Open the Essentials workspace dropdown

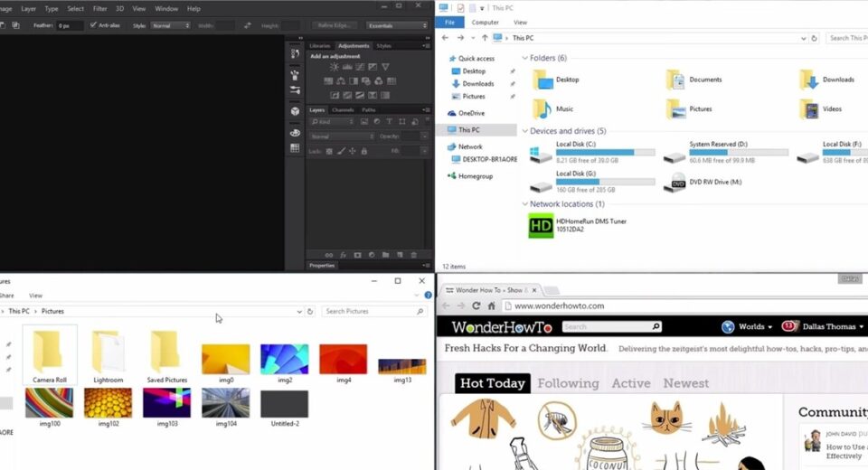pyautogui.click(x=398, y=25)
